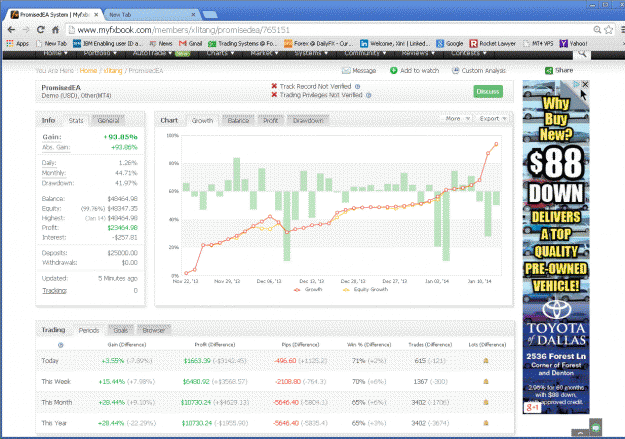
Task: Open the Community navigation dropdown
Action: tap(365, 53)
